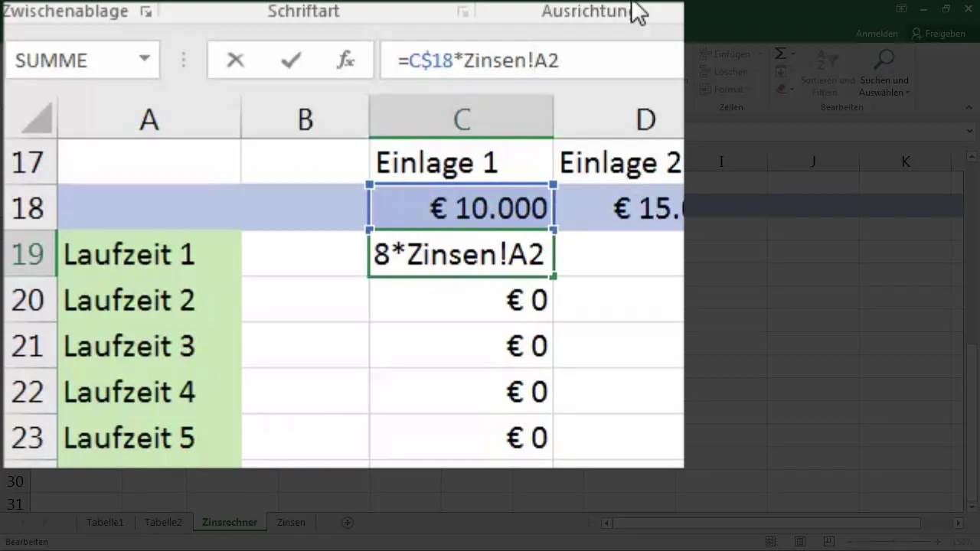This screenshot has height=551, width=980.
Task: Select the € 0 cell in row 20
Action: [x=461, y=300]
